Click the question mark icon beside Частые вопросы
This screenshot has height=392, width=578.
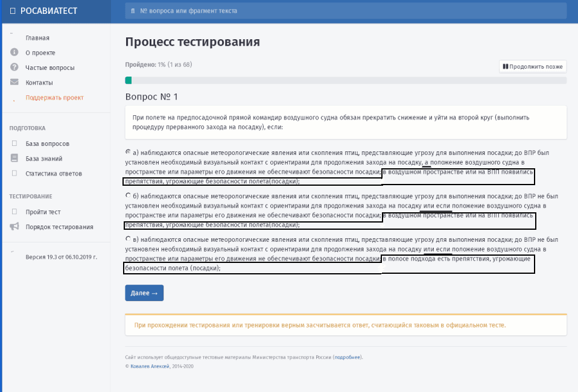pyautogui.click(x=14, y=68)
